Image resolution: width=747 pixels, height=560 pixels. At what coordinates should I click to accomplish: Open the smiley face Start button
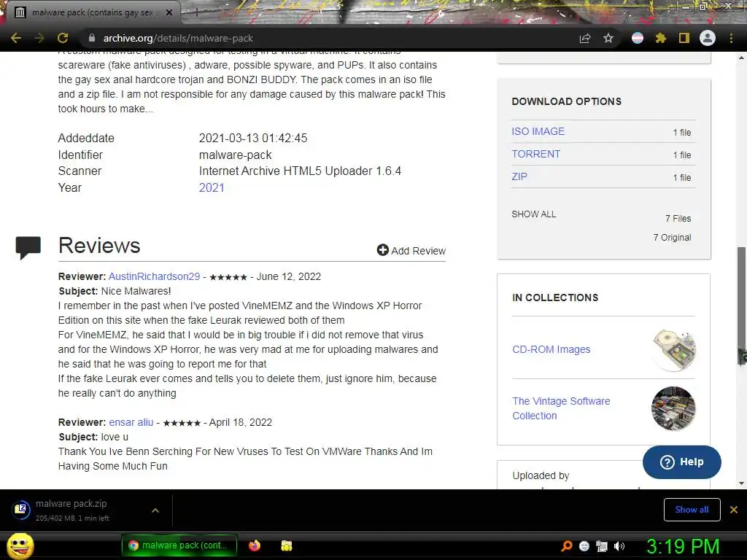click(x=20, y=545)
